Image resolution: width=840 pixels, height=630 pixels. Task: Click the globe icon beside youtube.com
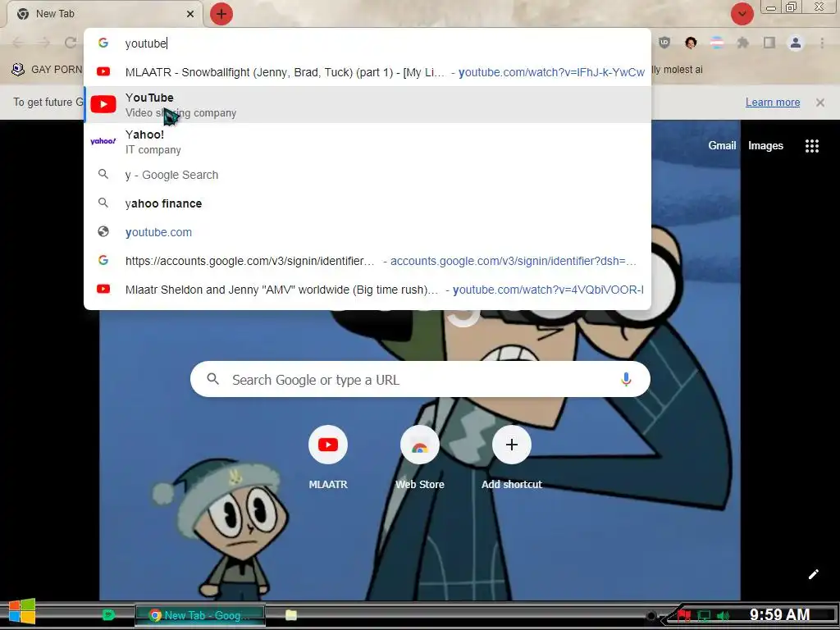pyautogui.click(x=103, y=231)
